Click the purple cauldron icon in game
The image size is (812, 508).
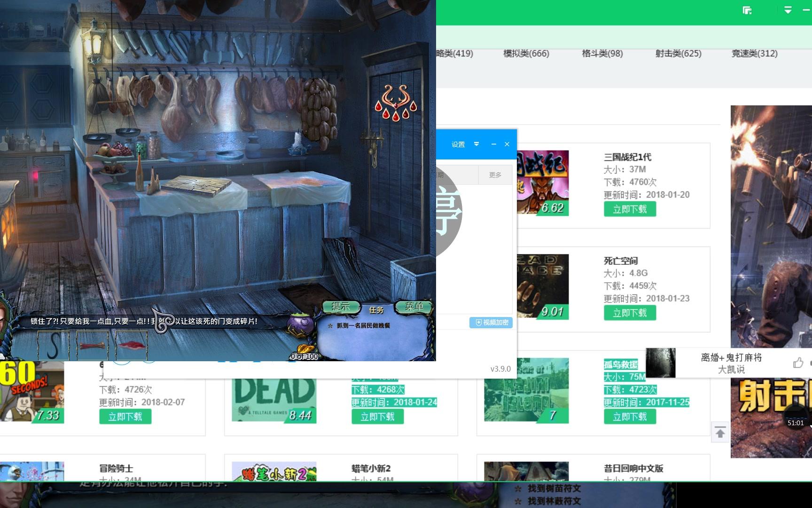(x=300, y=325)
